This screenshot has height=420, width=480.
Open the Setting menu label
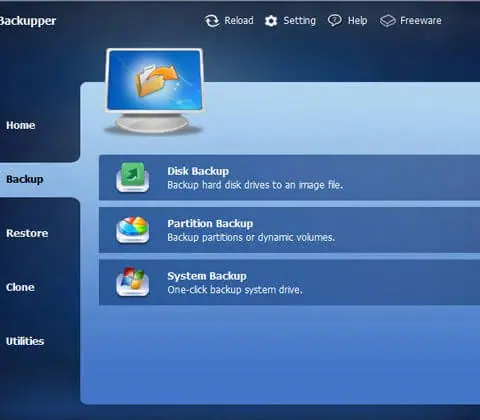[x=299, y=21]
